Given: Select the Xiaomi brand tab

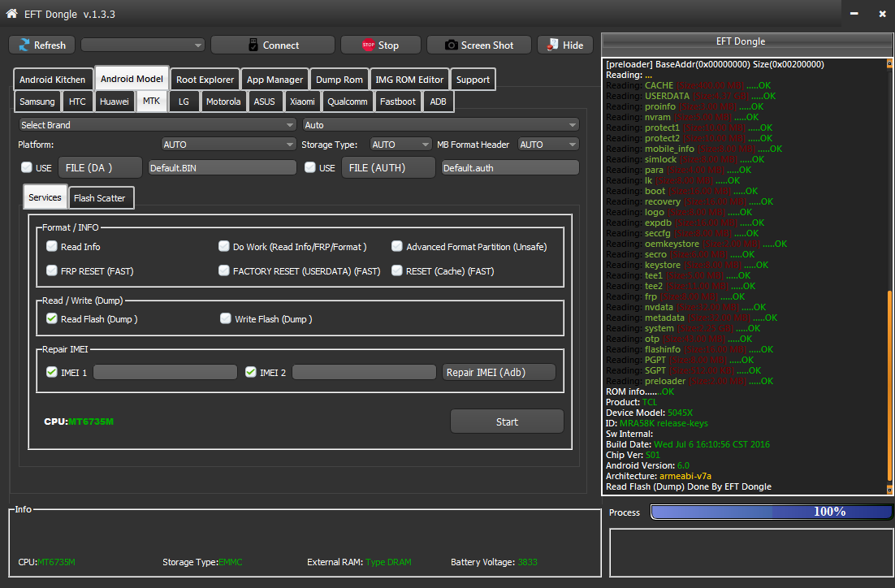Looking at the screenshot, I should 302,102.
